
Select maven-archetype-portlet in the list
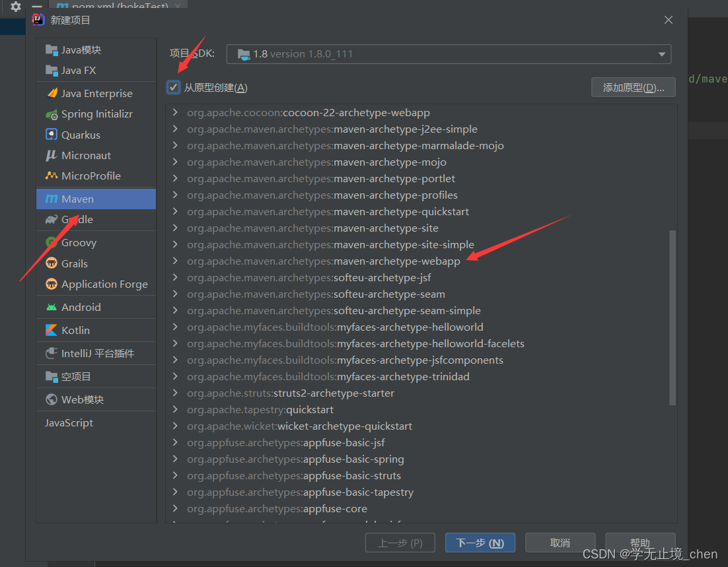321,179
